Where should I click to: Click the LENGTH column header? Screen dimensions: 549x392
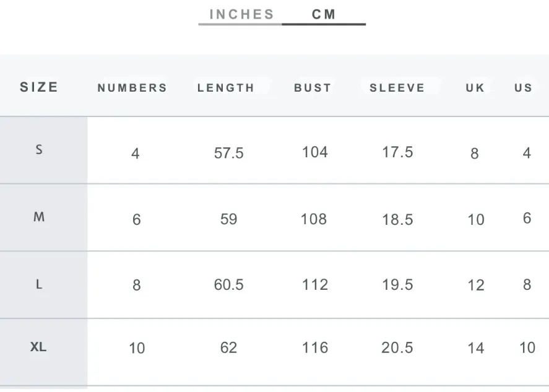click(x=226, y=87)
